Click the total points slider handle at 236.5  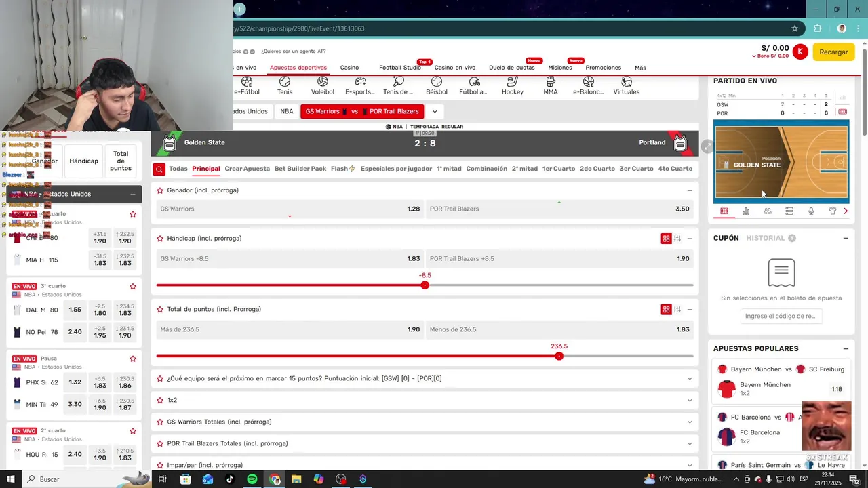(x=559, y=356)
